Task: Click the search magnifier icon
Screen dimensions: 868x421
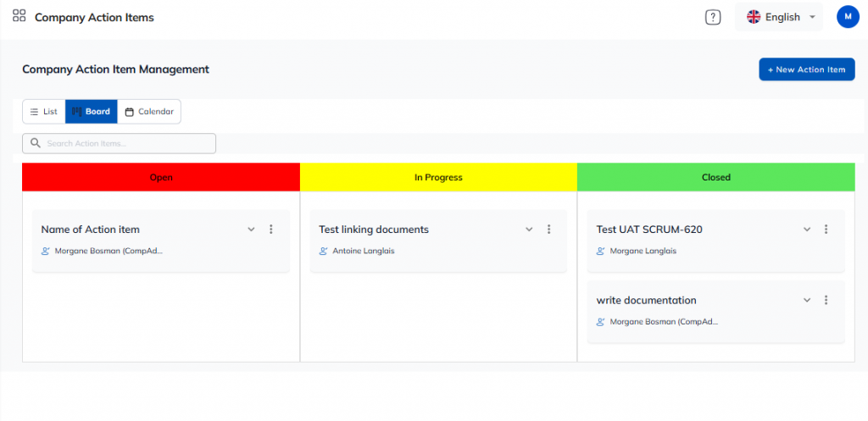Action: (x=36, y=143)
